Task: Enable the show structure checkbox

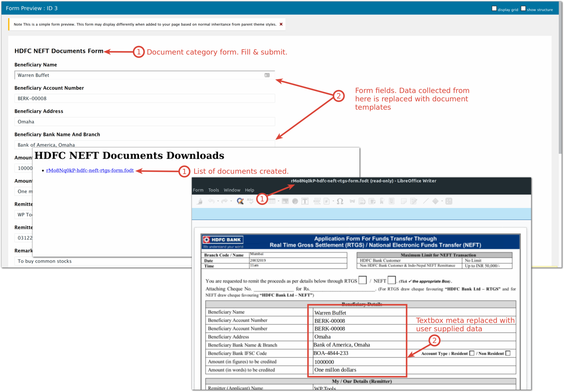Action: point(524,8)
